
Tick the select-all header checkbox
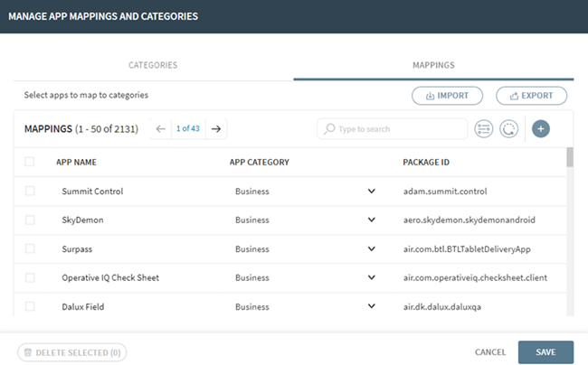coord(29,162)
